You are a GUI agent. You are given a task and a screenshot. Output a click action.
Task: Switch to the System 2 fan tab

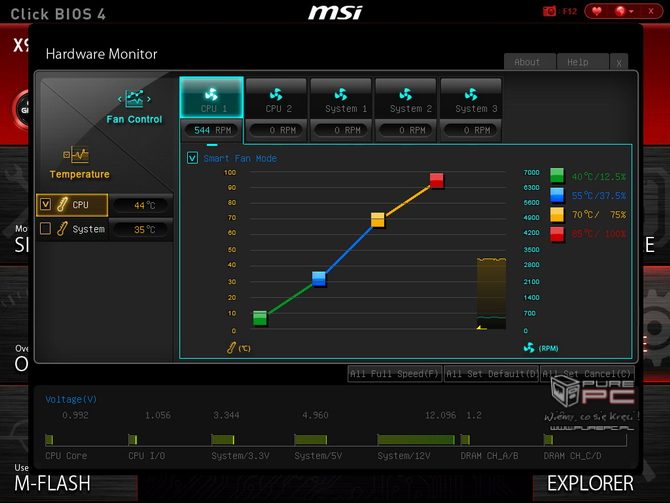pyautogui.click(x=406, y=98)
